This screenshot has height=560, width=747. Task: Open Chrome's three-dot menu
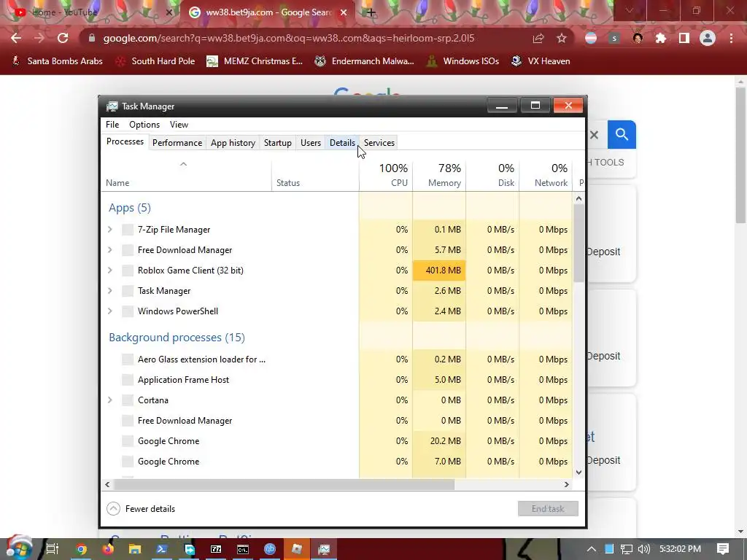(x=731, y=38)
